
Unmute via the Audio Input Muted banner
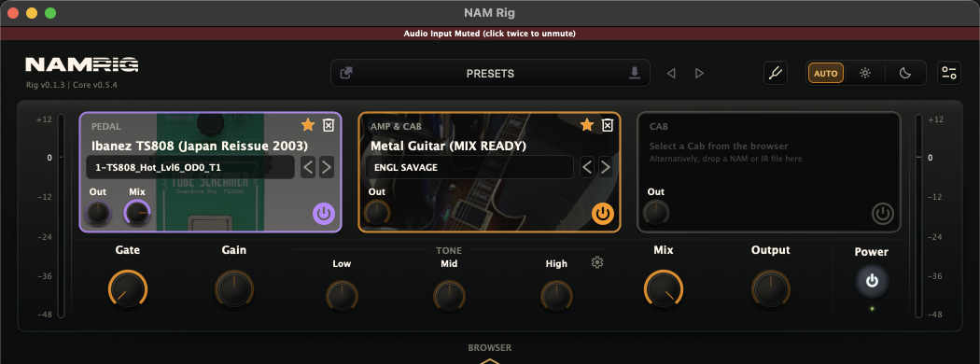pos(490,34)
